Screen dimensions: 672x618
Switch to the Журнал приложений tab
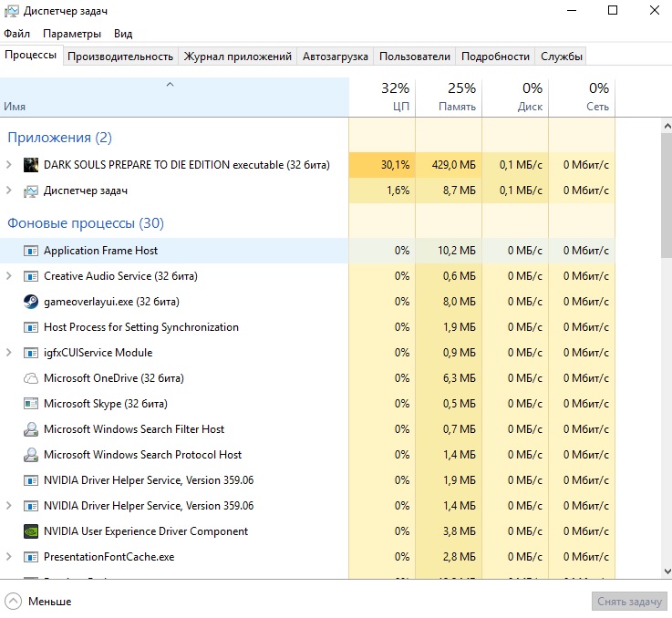237,57
